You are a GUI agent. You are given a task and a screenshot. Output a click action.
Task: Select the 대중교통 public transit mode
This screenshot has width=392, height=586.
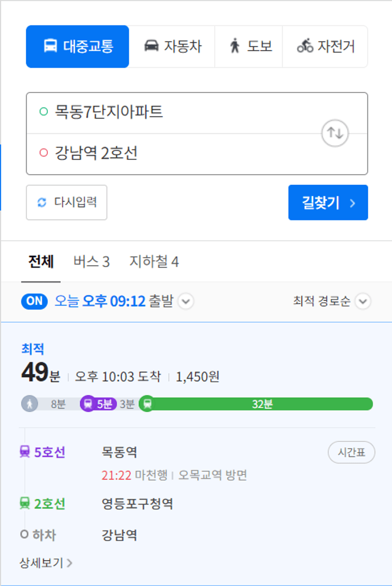point(77,47)
